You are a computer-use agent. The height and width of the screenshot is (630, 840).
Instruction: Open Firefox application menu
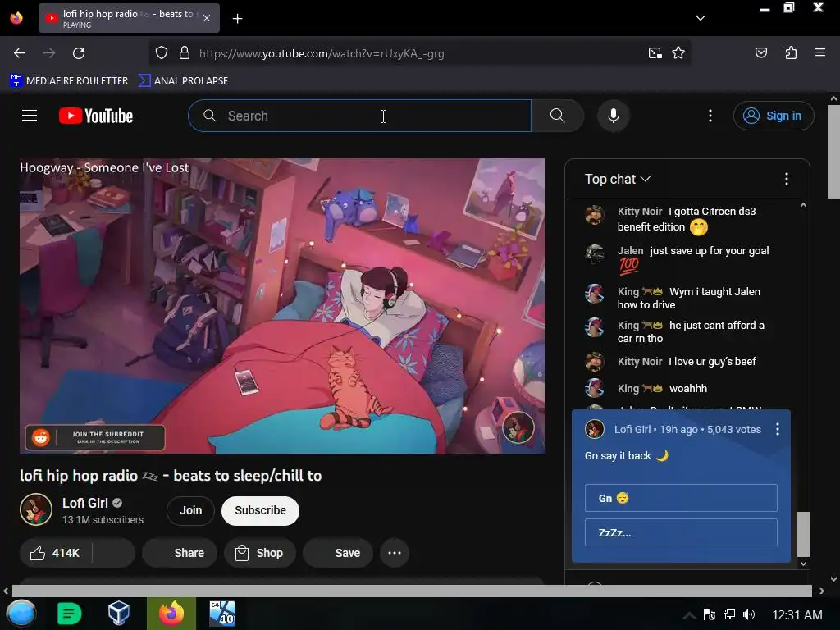pos(820,52)
